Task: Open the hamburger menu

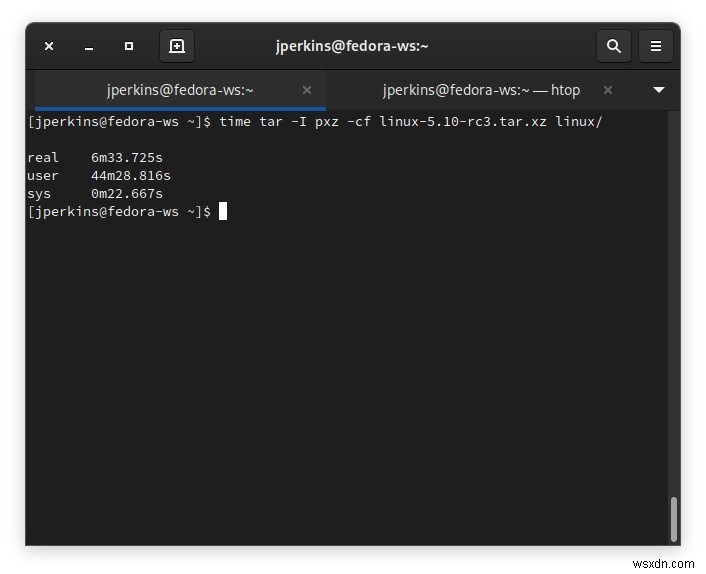Action: (x=656, y=46)
